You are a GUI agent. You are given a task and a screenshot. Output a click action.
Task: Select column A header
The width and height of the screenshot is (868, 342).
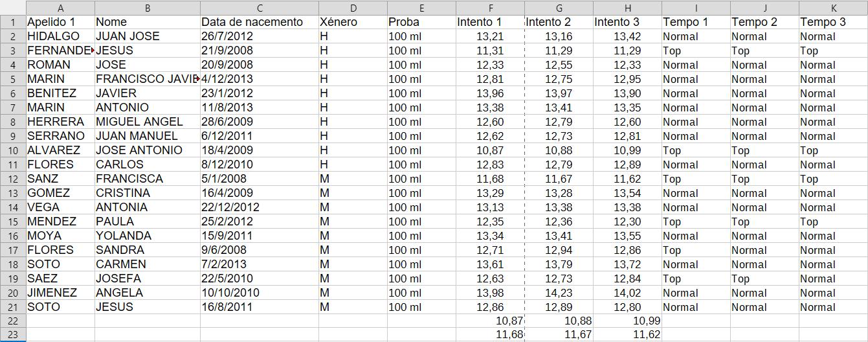coord(60,8)
